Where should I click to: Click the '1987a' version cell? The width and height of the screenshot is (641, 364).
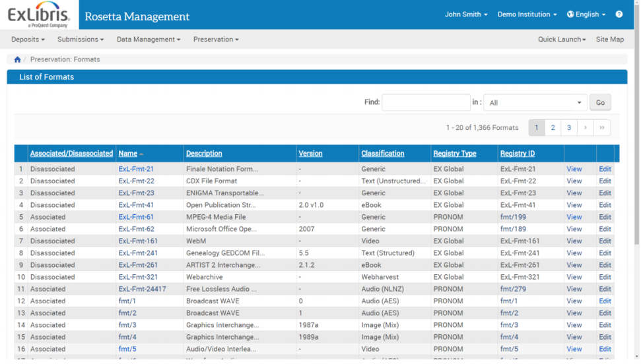308,325
